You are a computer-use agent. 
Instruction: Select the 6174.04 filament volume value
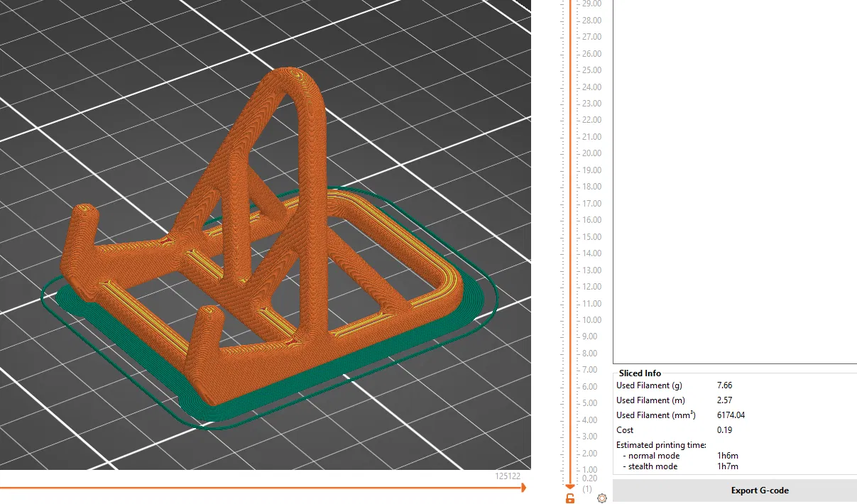[x=731, y=415]
